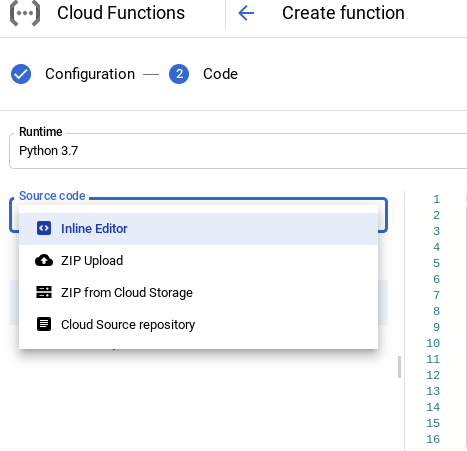Select Inline Editor option

[x=198, y=229]
